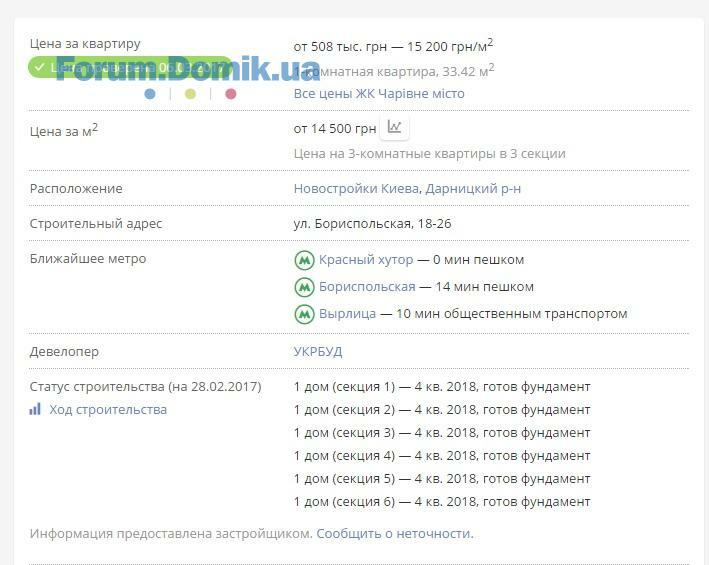The width and height of the screenshot is (709, 565).
Task: Click 'Информация предоставлена застройщиком' text
Action: tap(171, 533)
